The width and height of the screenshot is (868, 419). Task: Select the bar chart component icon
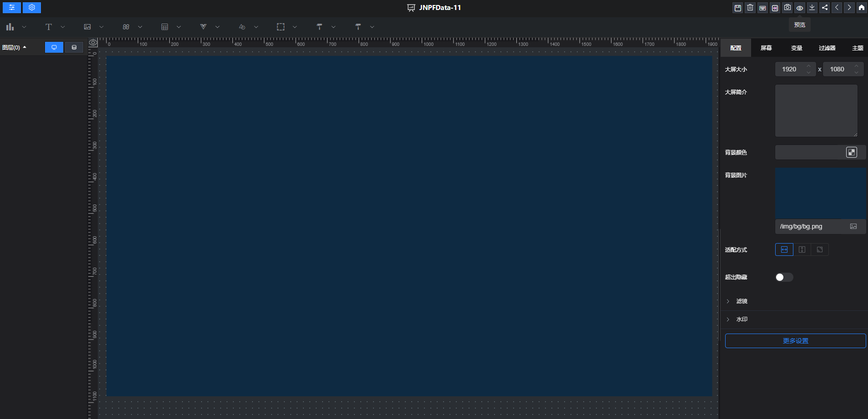(10, 27)
